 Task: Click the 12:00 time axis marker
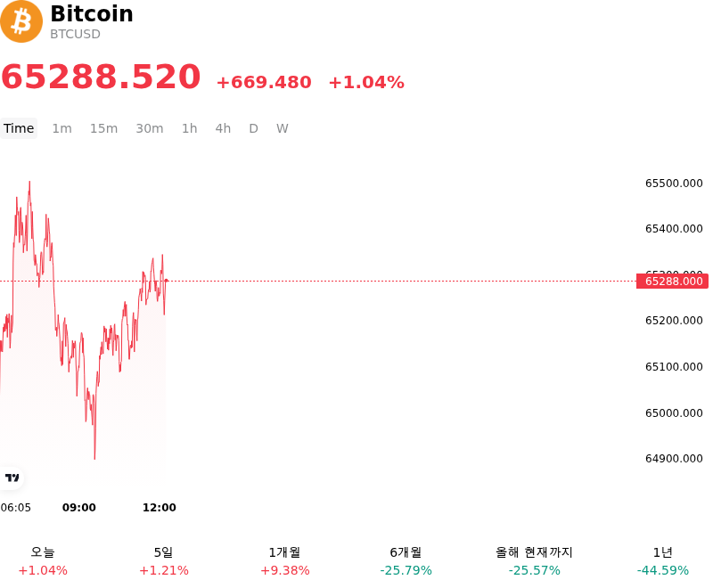point(160,508)
